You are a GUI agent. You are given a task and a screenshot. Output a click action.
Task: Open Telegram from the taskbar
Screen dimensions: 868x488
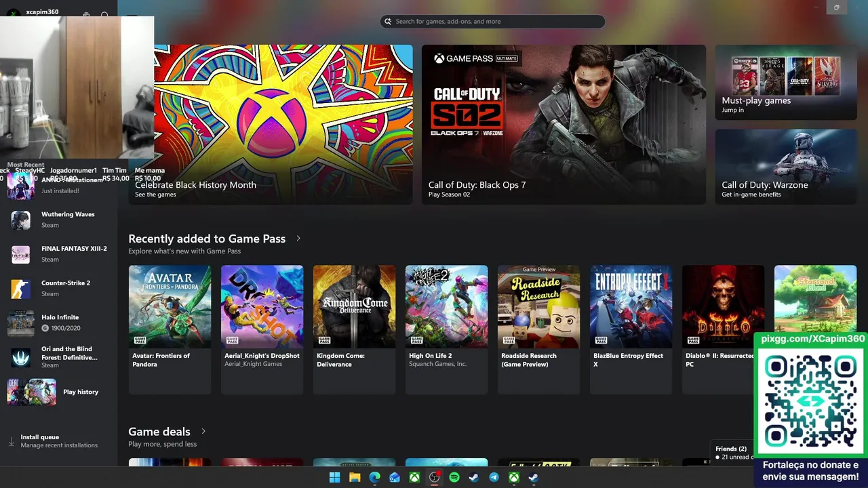click(494, 477)
